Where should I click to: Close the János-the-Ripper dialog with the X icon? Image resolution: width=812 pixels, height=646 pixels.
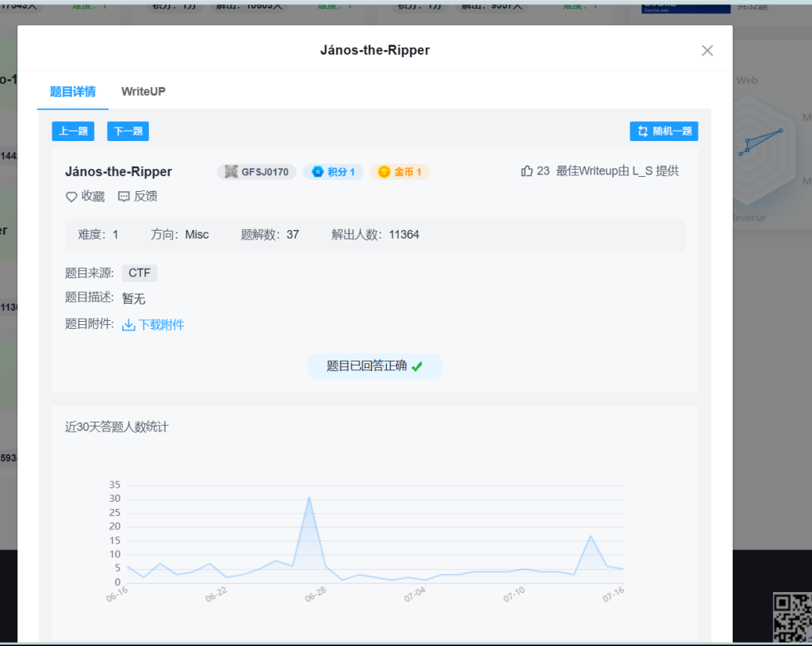coord(707,51)
